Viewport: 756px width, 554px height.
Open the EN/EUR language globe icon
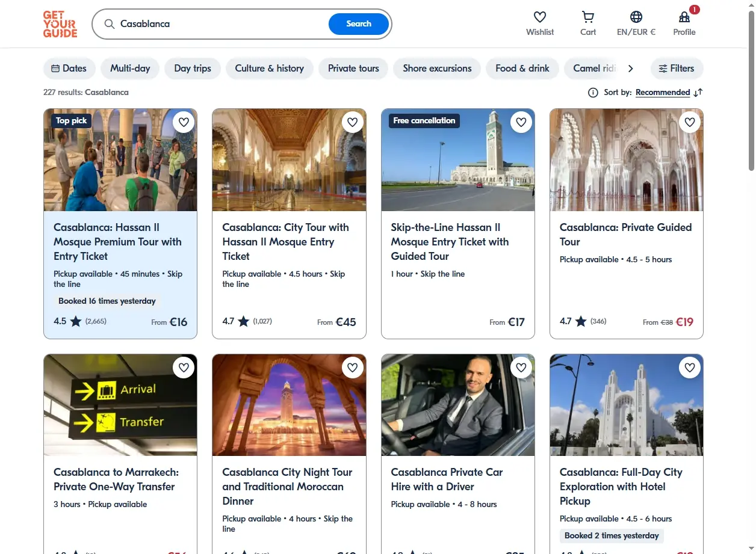point(636,17)
